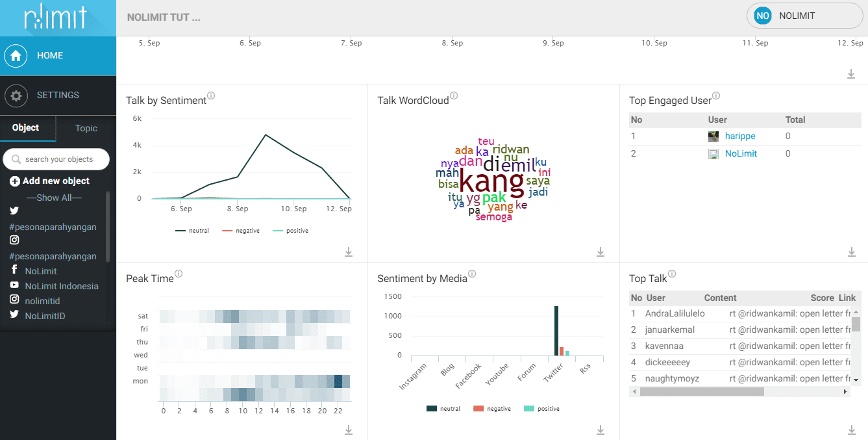Show info for Talk by Sentiment
This screenshot has height=440, width=868.
click(211, 96)
